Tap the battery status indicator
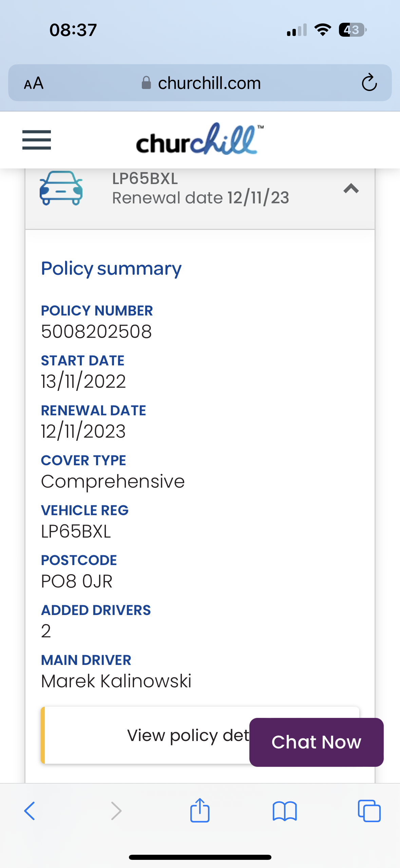Viewport: 400px width, 868px height. (352, 30)
